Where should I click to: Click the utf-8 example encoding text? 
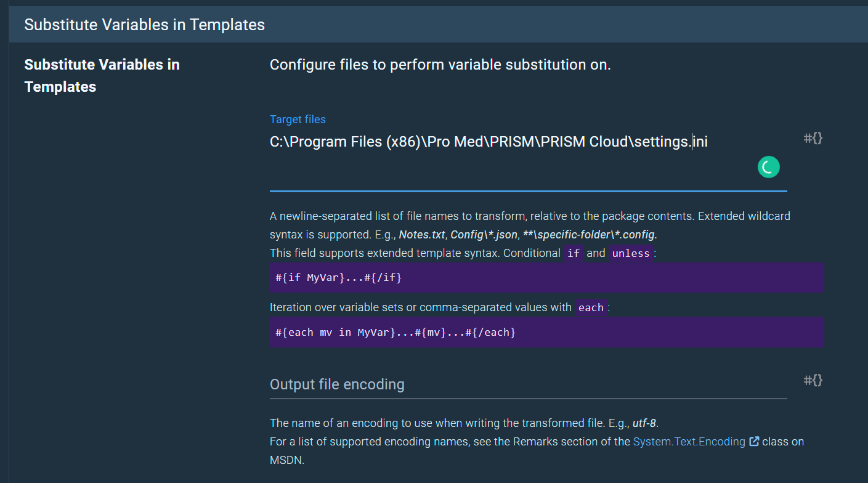click(x=644, y=423)
